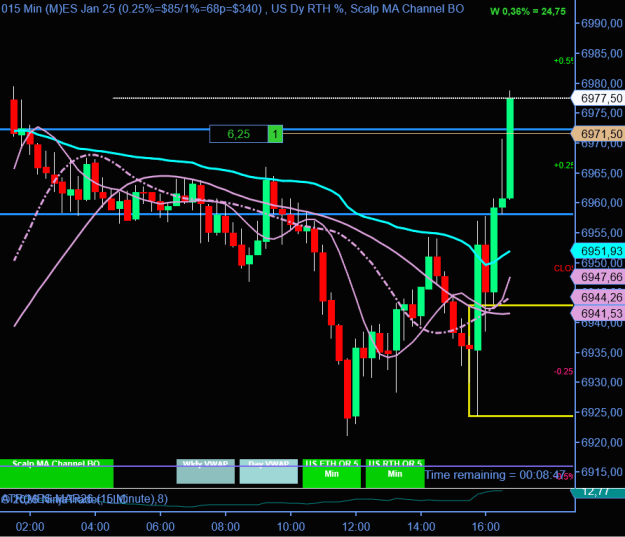This screenshot has width=625, height=537.
Task: Click the 12,77 ATR value label
Action: tap(598, 492)
